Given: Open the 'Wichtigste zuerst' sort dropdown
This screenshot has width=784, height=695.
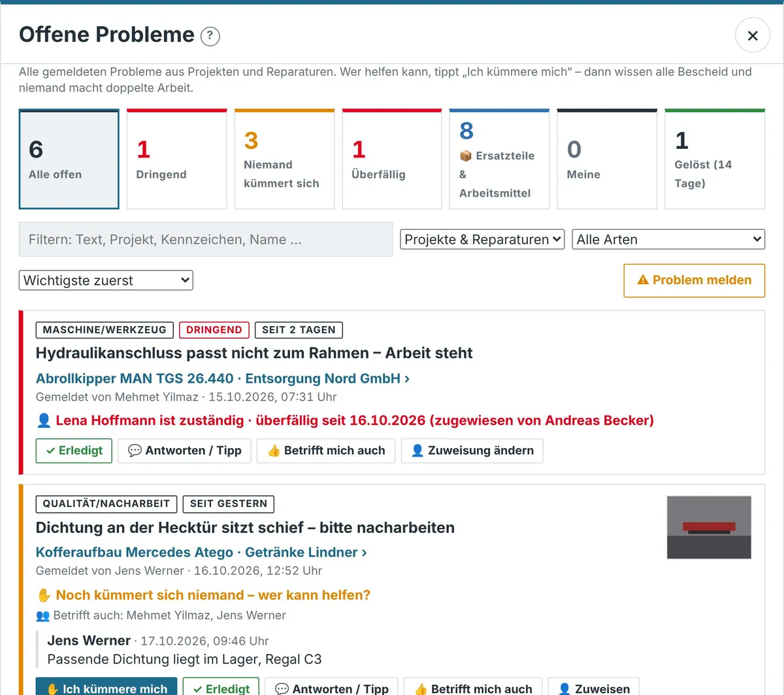Looking at the screenshot, I should (x=106, y=280).
